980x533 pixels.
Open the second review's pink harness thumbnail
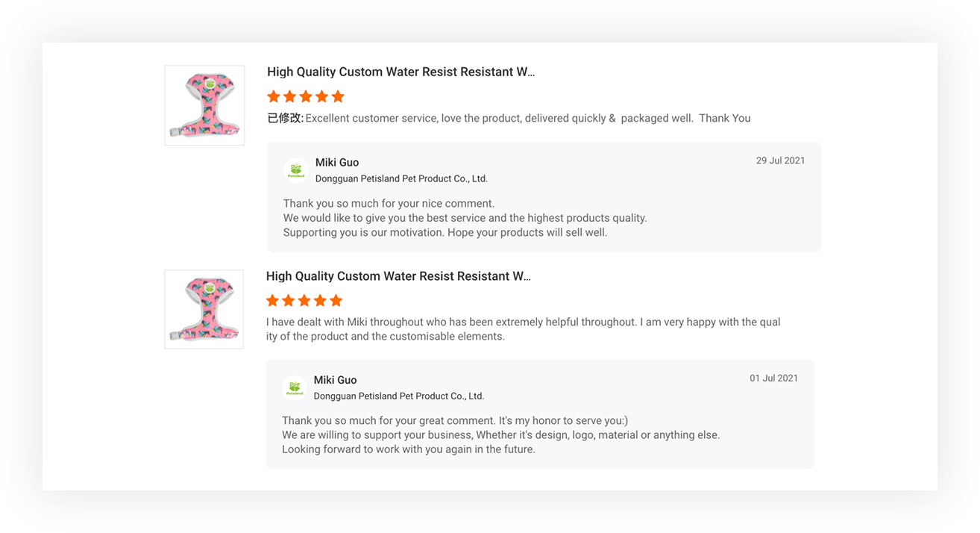click(x=204, y=309)
